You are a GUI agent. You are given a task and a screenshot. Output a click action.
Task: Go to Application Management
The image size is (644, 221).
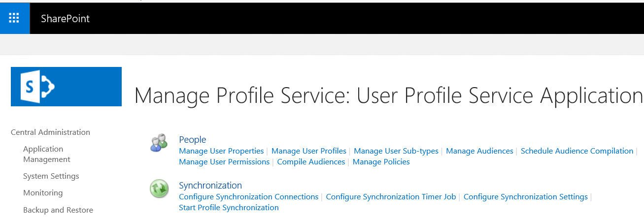pos(47,154)
